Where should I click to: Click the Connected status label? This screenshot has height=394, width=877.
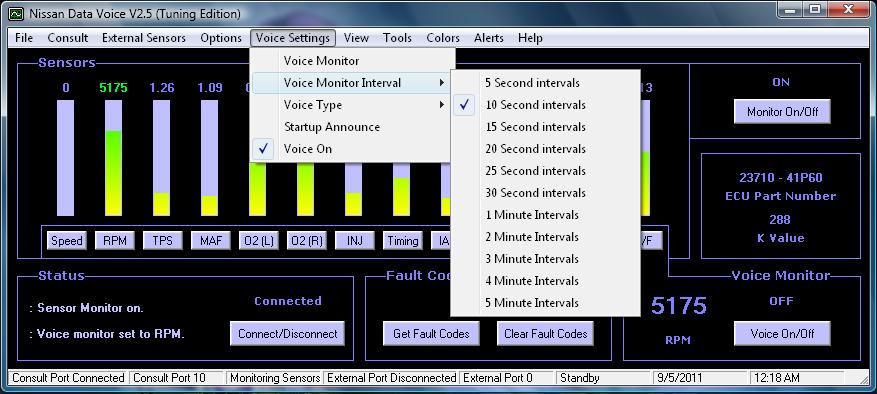(x=288, y=301)
